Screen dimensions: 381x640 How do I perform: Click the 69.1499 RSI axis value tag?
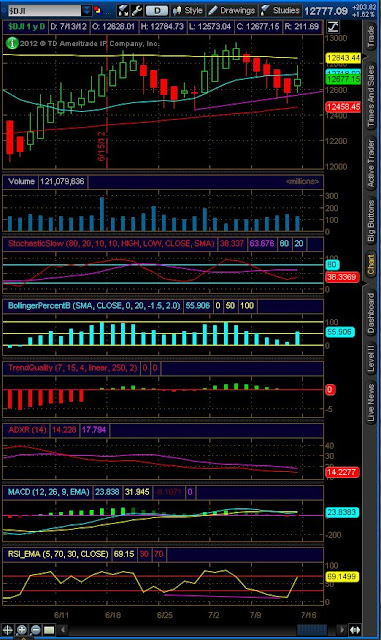pos(342,577)
